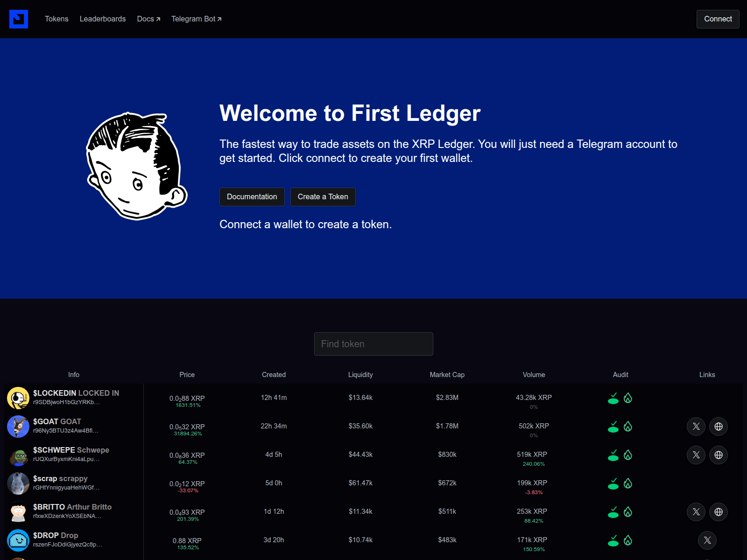Open the Leaderboards page
747x560 pixels.
tap(103, 19)
